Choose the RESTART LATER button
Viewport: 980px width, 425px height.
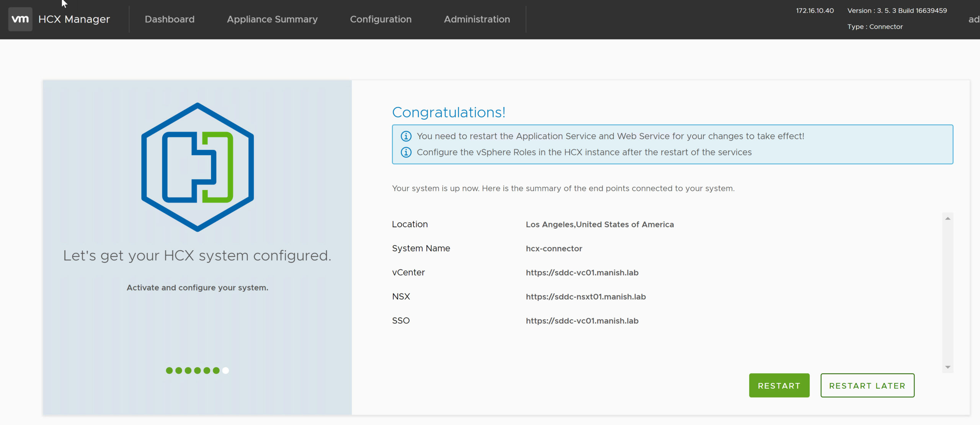pos(867,386)
